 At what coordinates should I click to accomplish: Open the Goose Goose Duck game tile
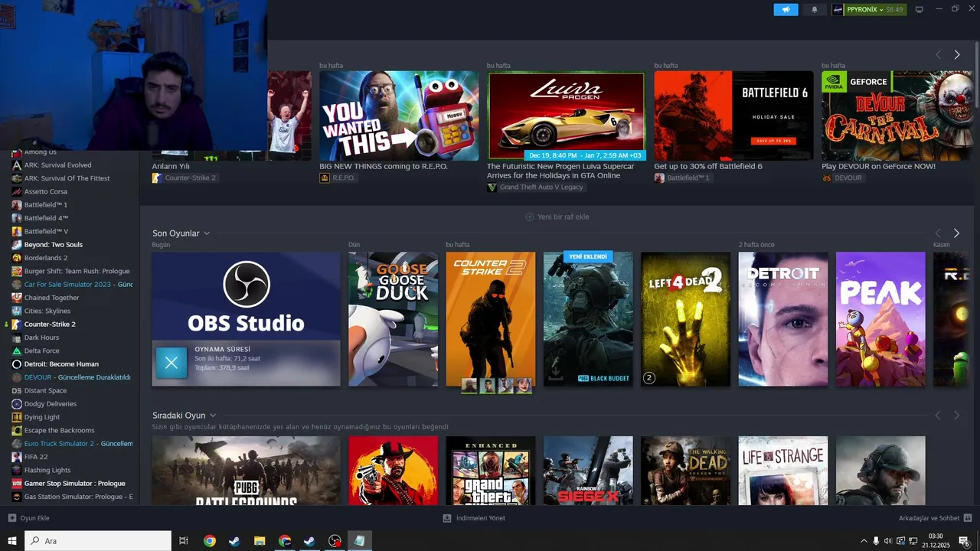(x=393, y=319)
